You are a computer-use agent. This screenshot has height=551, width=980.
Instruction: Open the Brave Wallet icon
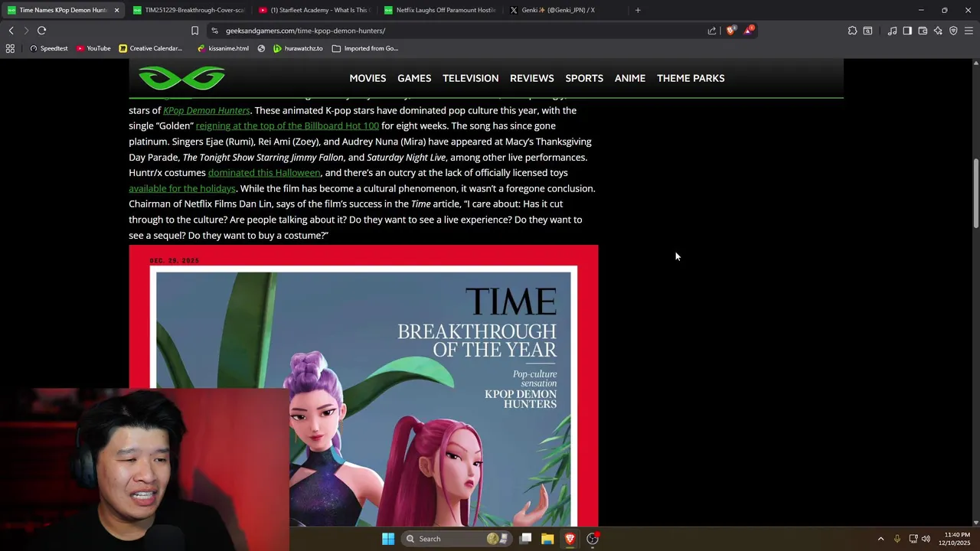pos(923,31)
